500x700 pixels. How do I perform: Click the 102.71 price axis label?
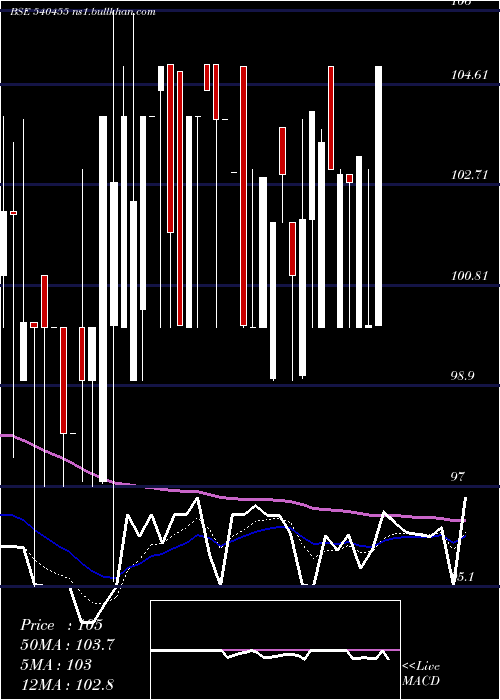(469, 175)
